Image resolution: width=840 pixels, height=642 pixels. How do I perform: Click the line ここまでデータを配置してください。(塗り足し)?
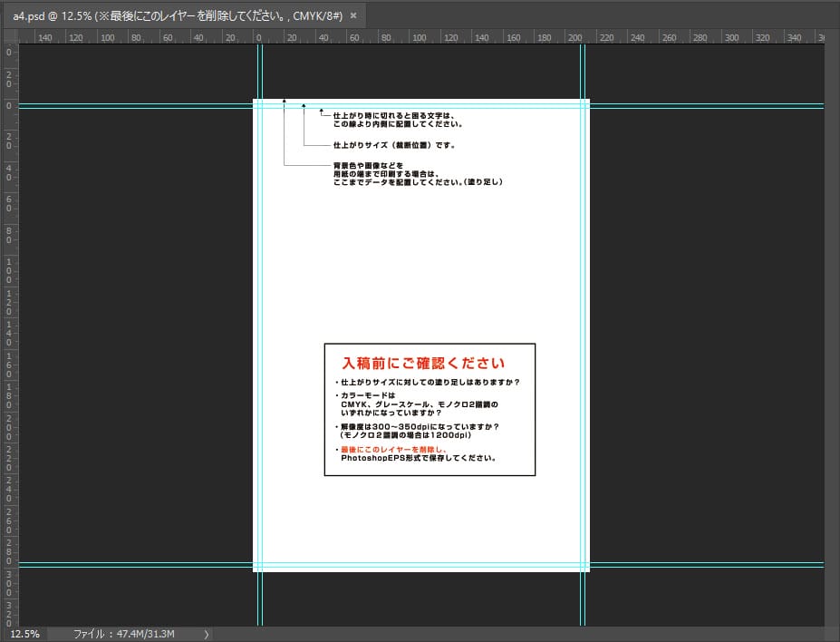[x=418, y=182]
